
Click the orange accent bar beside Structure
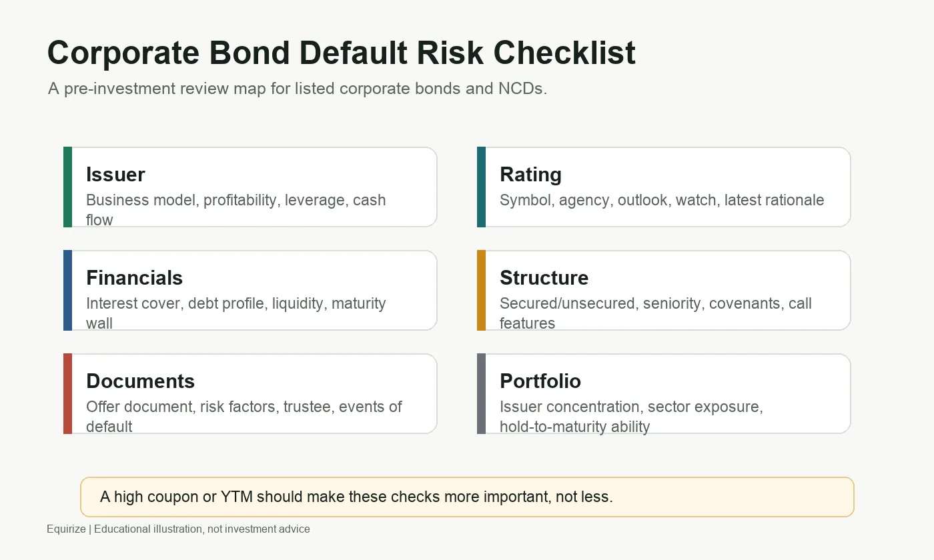[x=481, y=291]
